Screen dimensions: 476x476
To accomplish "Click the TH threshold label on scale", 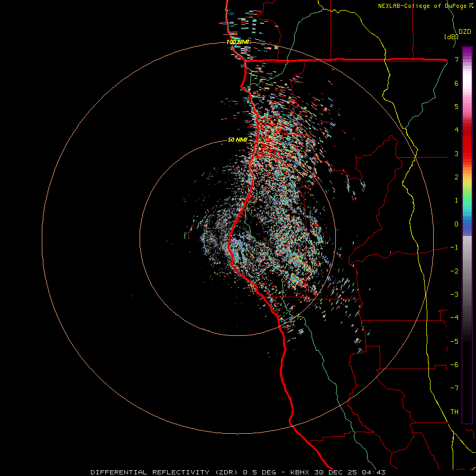I will (x=454, y=412).
